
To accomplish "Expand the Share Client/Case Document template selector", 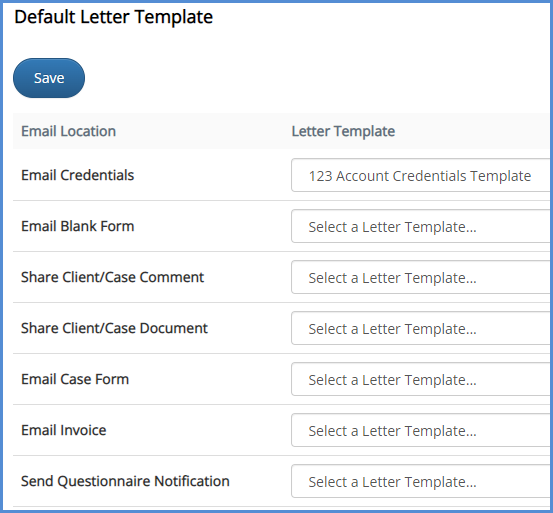I will coord(420,328).
